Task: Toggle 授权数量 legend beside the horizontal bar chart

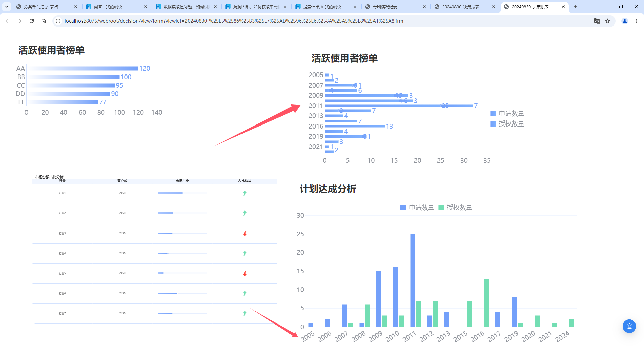Action: (x=507, y=124)
